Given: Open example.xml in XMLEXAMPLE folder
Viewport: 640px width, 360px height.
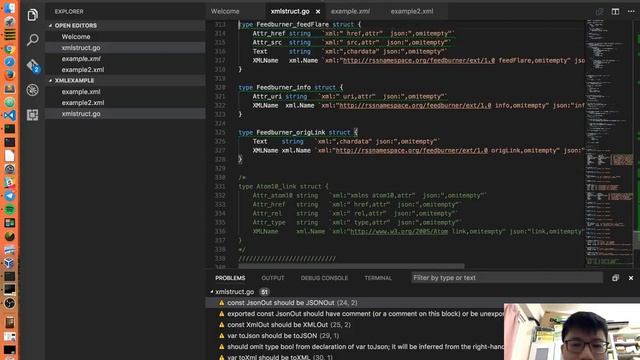Looking at the screenshot, I should point(125,92).
